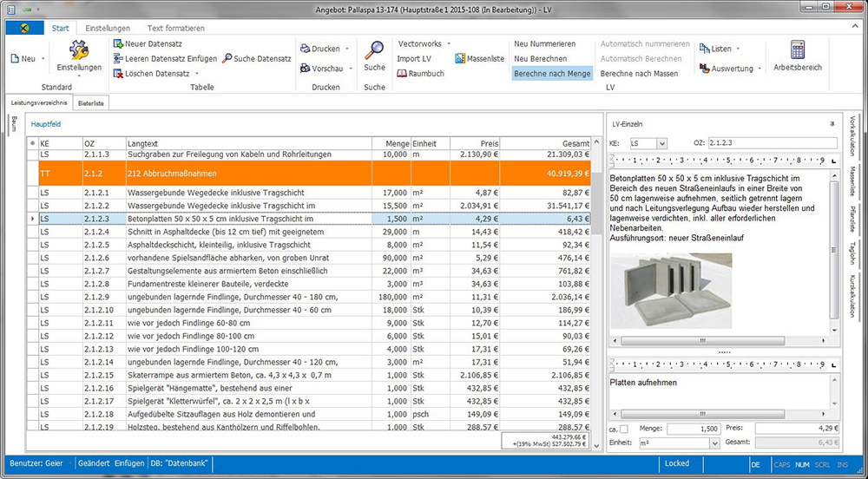
Task: Open the Einstellungen gear icon in ribbon
Action: 79,52
